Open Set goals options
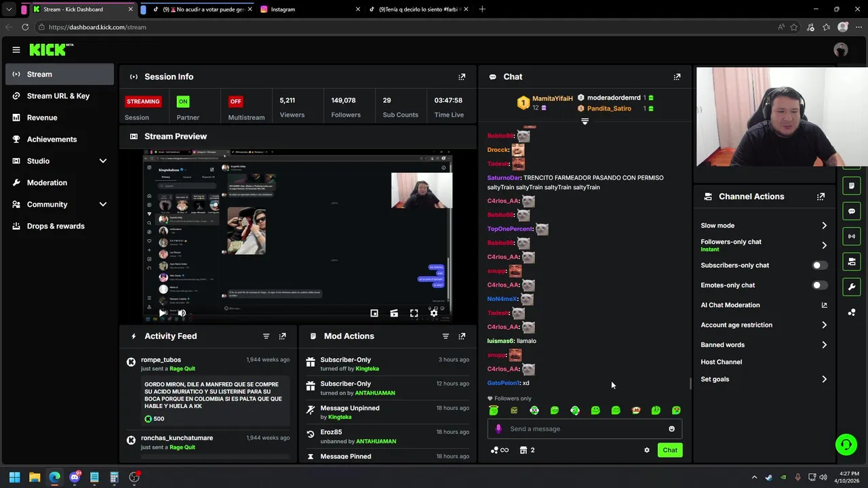 764,380
